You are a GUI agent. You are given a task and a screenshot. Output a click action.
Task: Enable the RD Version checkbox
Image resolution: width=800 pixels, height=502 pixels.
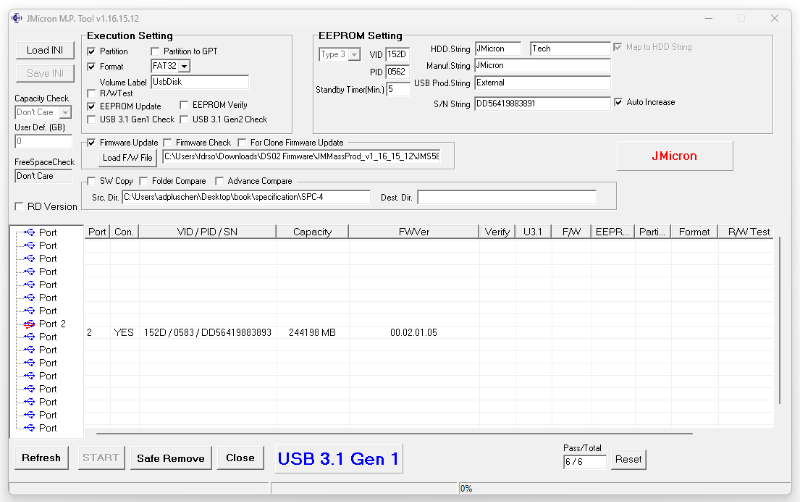coord(20,207)
